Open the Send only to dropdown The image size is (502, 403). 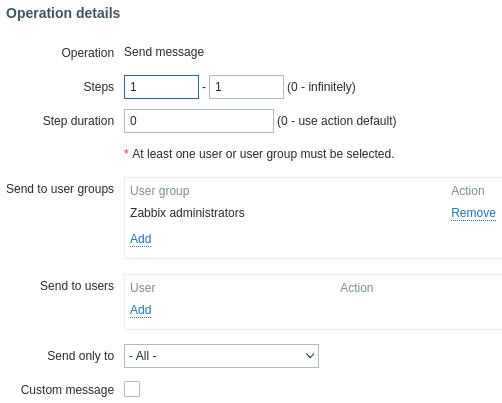(221, 356)
